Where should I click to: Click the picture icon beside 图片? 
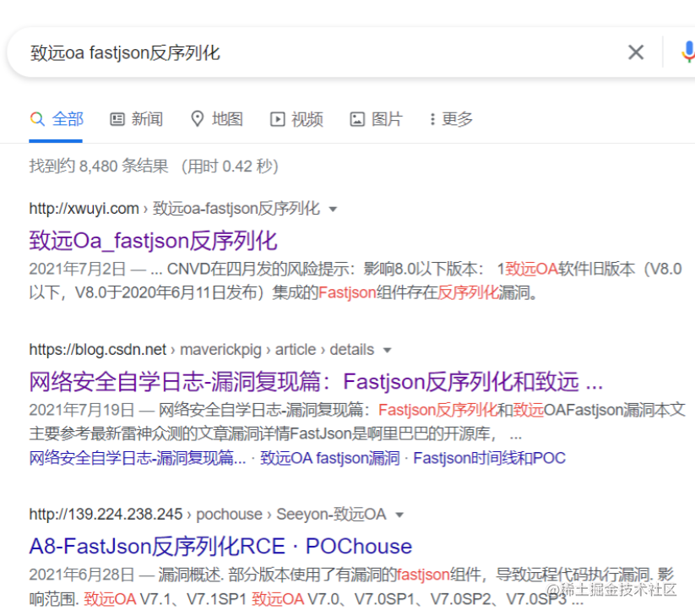click(357, 119)
